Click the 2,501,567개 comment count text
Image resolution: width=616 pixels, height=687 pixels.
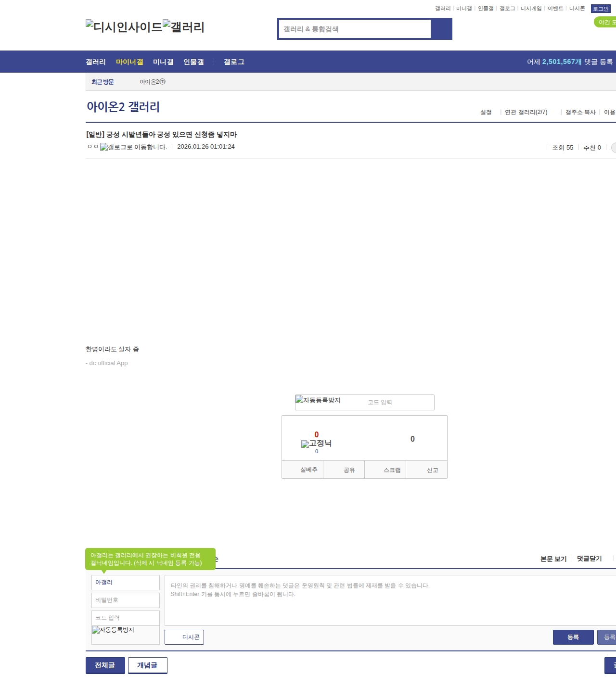pos(562,62)
